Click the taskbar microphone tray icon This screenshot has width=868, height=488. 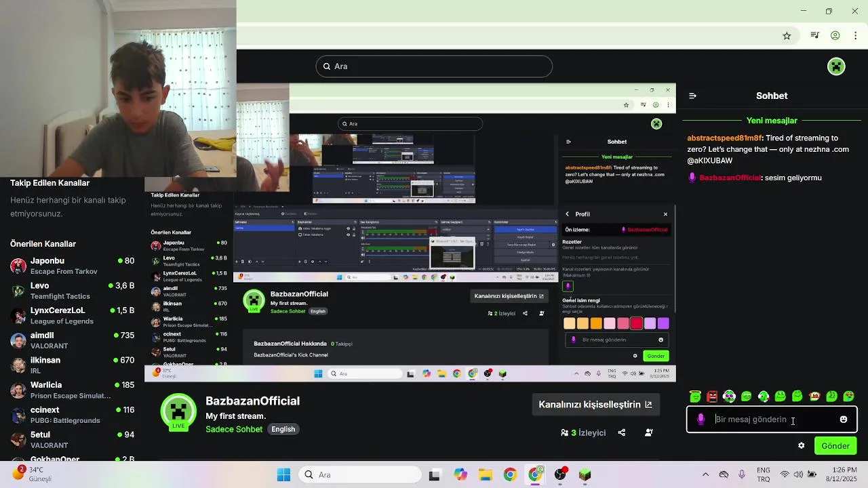coord(742,474)
